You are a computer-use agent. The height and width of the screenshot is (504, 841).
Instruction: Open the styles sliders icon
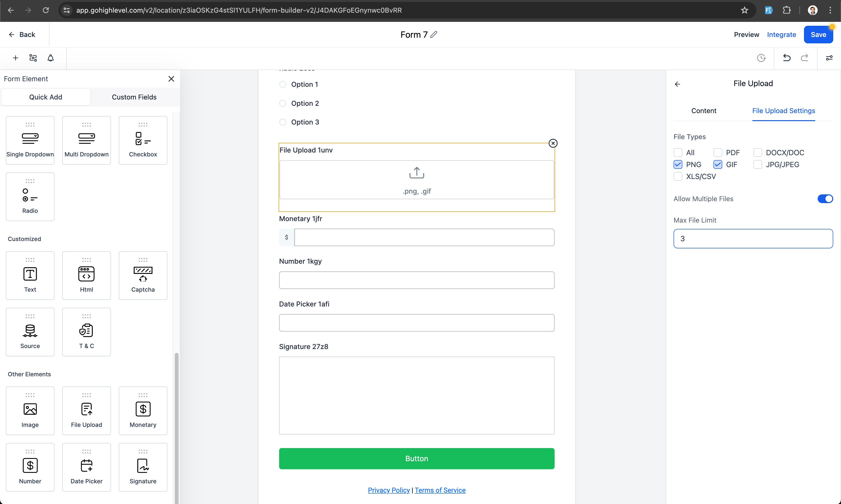[x=829, y=58]
